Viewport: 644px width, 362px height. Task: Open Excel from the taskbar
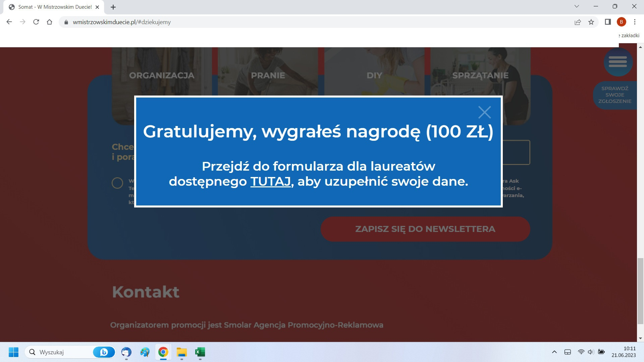pos(200,352)
